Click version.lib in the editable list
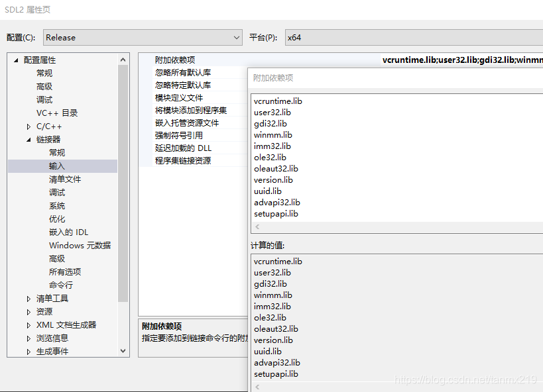543x392 pixels. click(273, 180)
